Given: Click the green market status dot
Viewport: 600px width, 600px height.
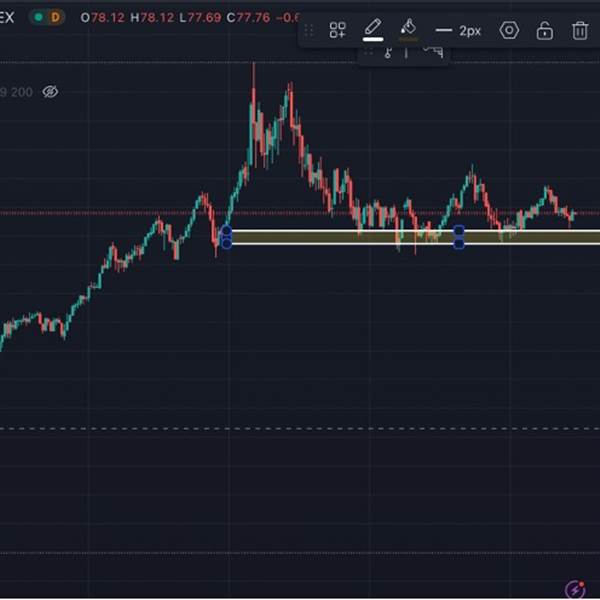Looking at the screenshot, I should point(38,17).
